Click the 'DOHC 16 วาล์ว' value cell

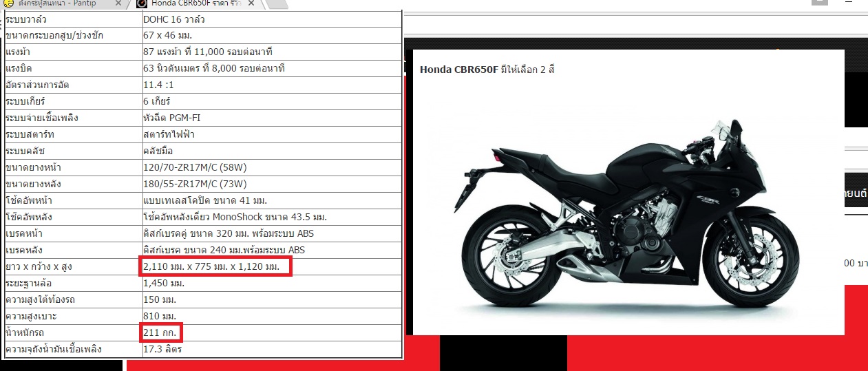pos(271,19)
